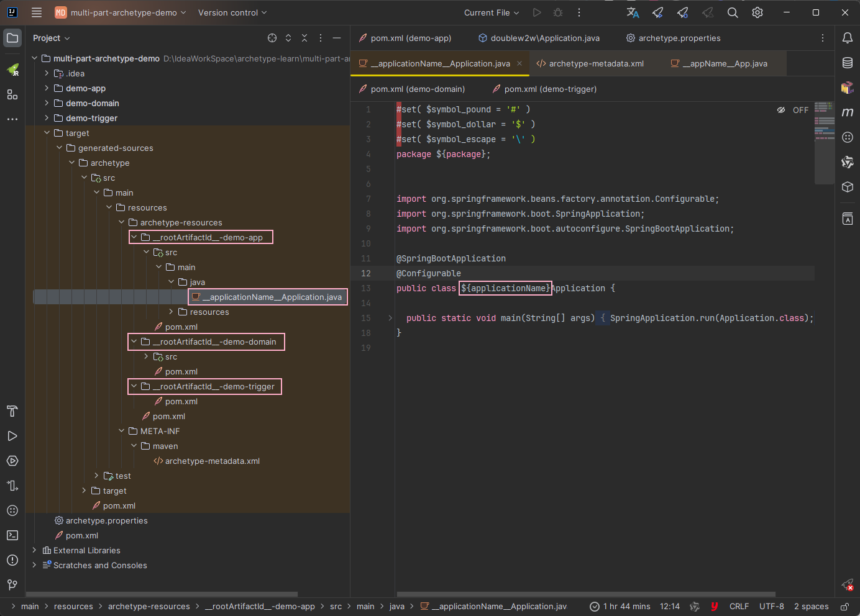This screenshot has width=860, height=616.
Task: Open IDE Settings gear
Action: [x=757, y=12]
